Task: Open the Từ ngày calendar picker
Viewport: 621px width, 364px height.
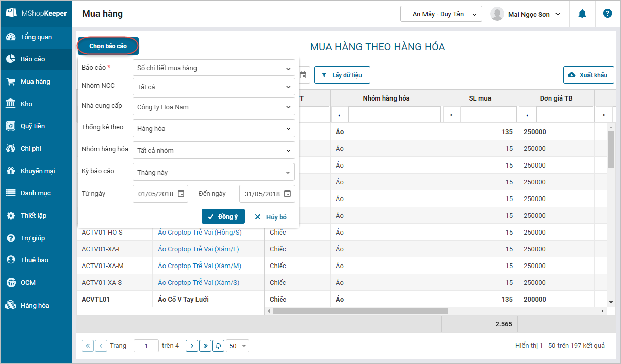Action: pos(181,193)
